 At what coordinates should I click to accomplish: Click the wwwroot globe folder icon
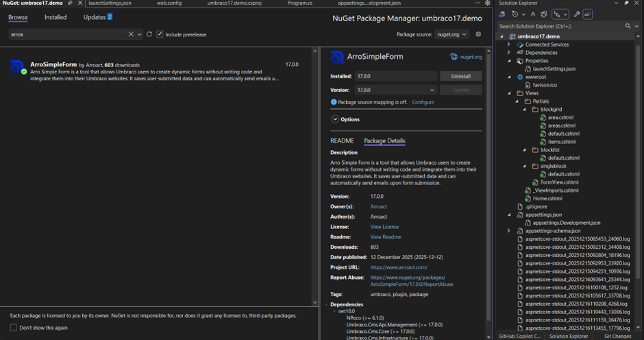pyautogui.click(x=520, y=77)
